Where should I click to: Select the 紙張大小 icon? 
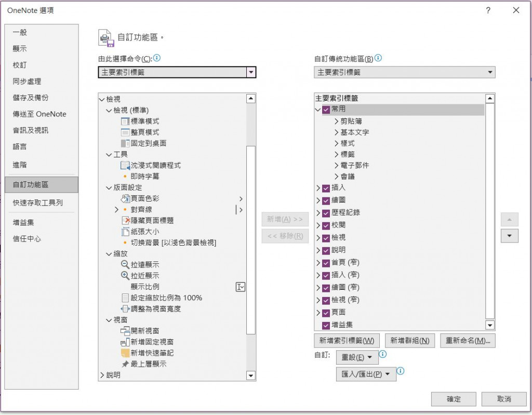point(125,232)
